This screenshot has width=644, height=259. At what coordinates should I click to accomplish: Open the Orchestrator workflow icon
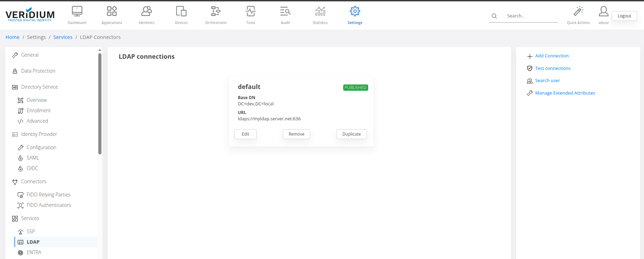click(x=216, y=11)
